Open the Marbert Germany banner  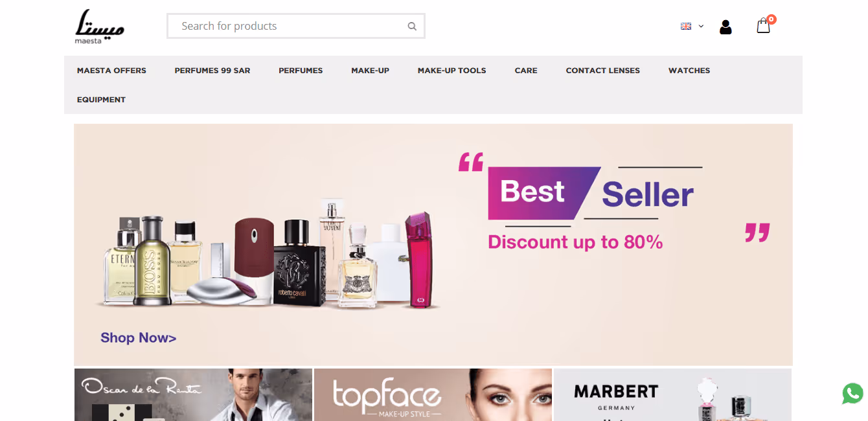pyautogui.click(x=672, y=395)
